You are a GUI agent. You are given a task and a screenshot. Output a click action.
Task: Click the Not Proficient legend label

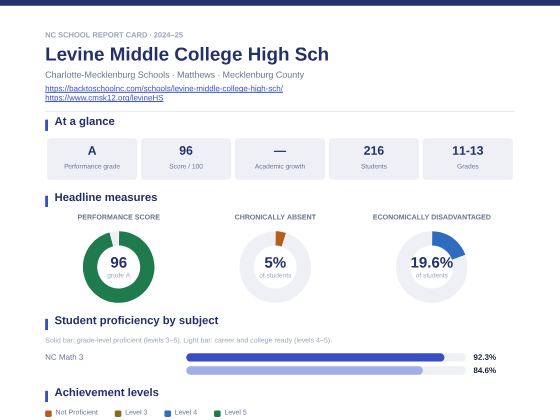[x=76, y=412]
